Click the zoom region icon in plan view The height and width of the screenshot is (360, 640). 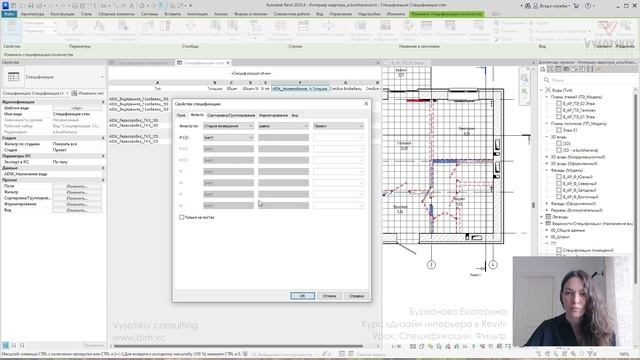pos(524,92)
